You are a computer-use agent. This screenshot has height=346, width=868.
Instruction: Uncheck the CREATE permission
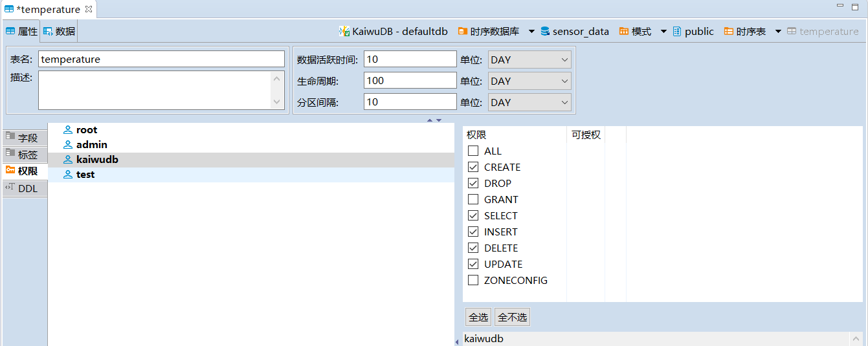473,167
